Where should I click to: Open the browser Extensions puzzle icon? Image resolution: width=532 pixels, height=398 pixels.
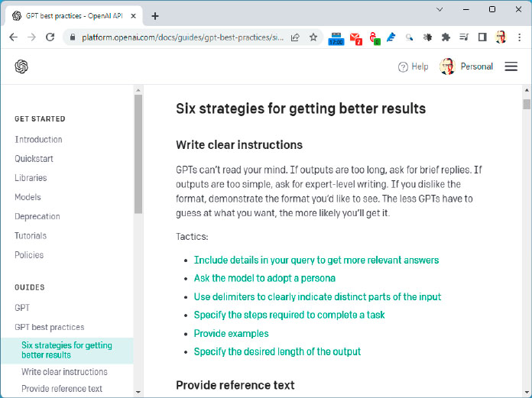(x=446, y=37)
